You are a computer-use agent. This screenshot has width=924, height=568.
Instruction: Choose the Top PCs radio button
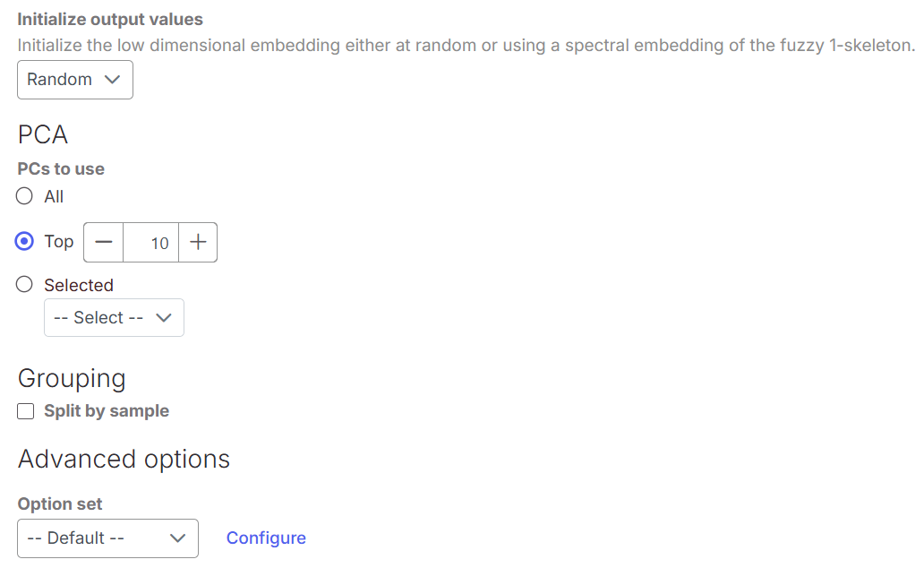pyautogui.click(x=25, y=242)
